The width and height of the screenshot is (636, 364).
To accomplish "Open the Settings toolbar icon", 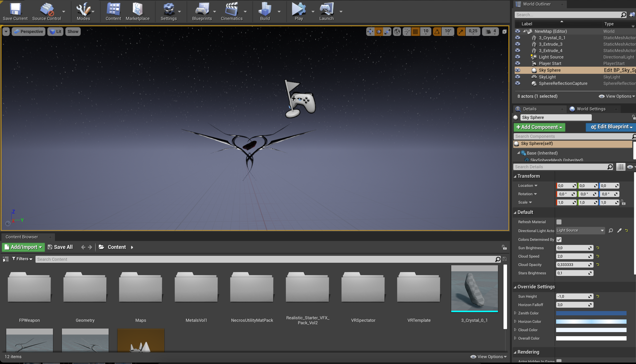I will coord(169,11).
